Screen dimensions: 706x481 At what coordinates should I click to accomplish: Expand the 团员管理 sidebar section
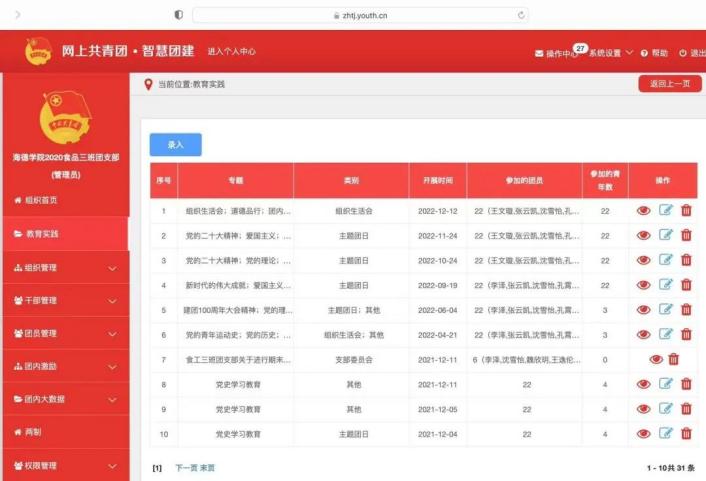(x=65, y=333)
